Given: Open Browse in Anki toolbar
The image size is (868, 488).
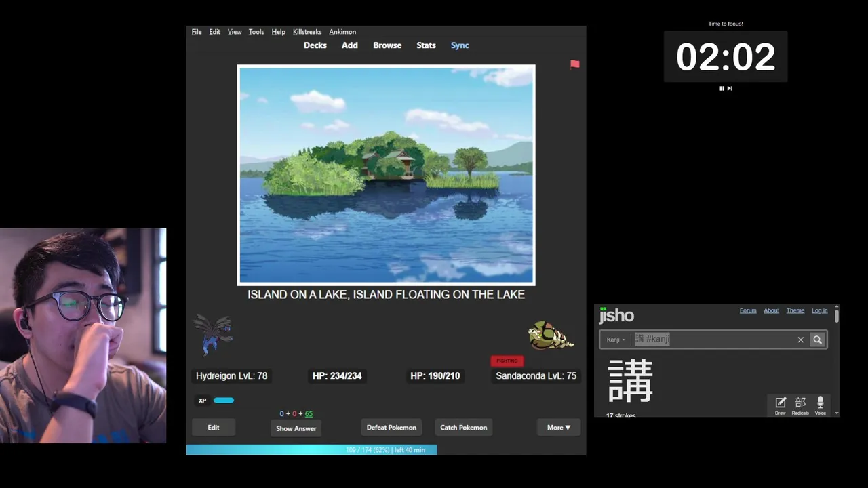Looking at the screenshot, I should pos(387,45).
